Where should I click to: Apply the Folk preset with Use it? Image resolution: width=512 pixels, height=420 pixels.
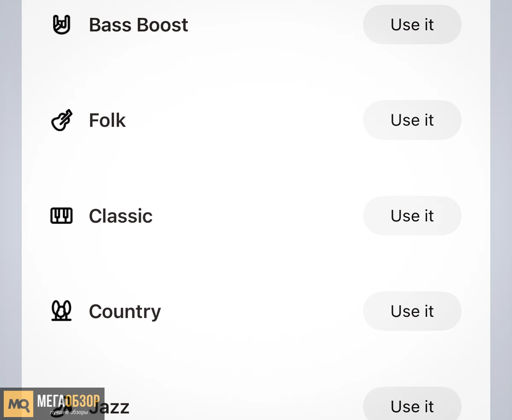tap(412, 120)
